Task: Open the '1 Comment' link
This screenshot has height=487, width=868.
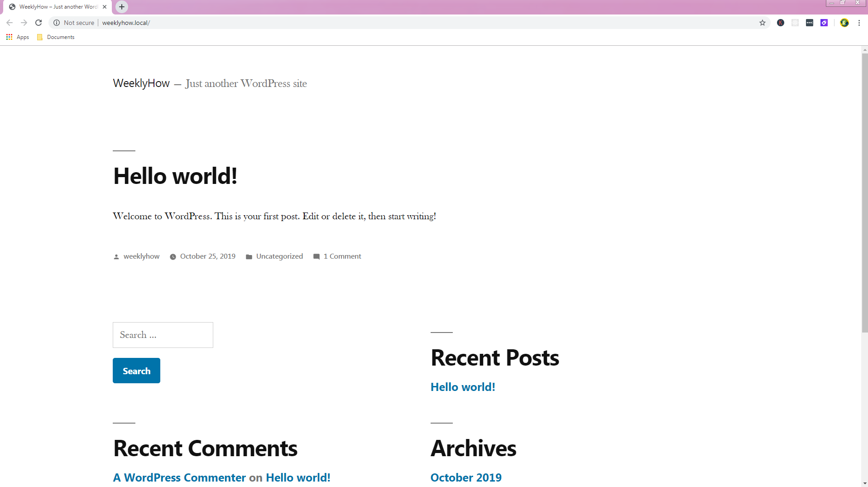Action: tap(342, 256)
